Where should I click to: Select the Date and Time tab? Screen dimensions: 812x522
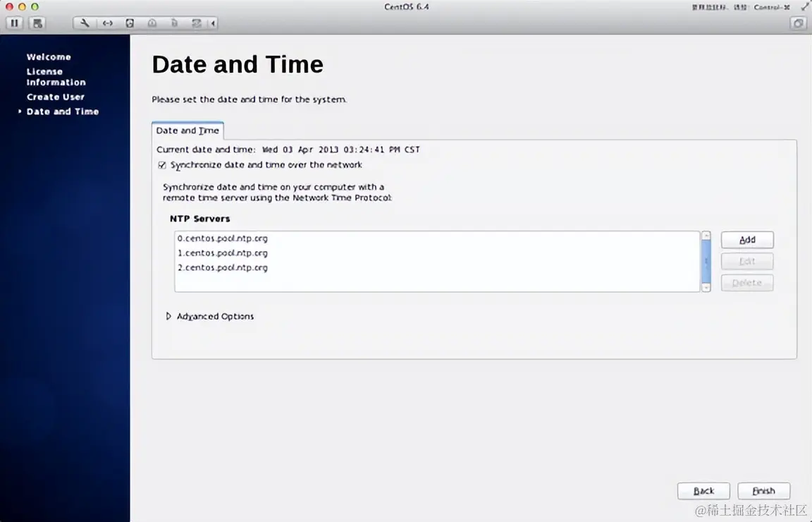187,130
